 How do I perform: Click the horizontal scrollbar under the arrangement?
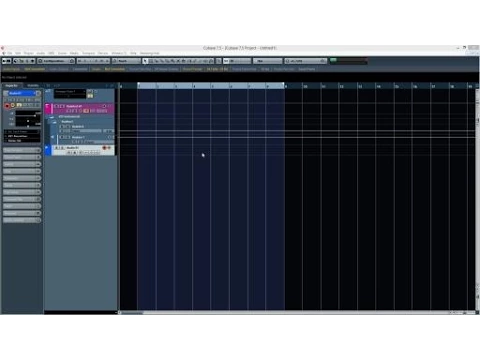point(283,313)
